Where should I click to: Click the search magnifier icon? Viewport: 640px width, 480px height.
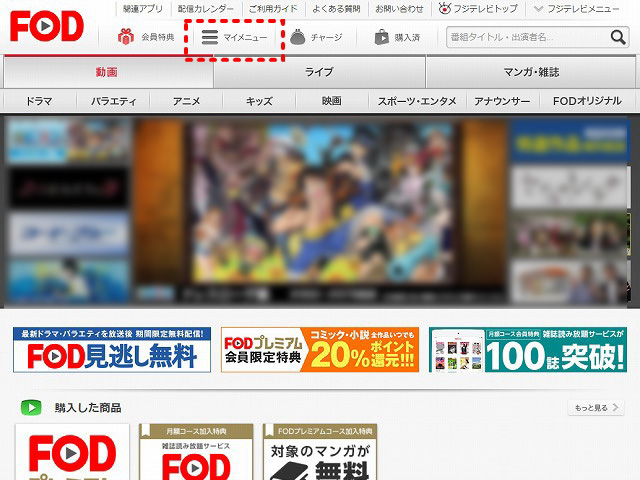click(618, 37)
